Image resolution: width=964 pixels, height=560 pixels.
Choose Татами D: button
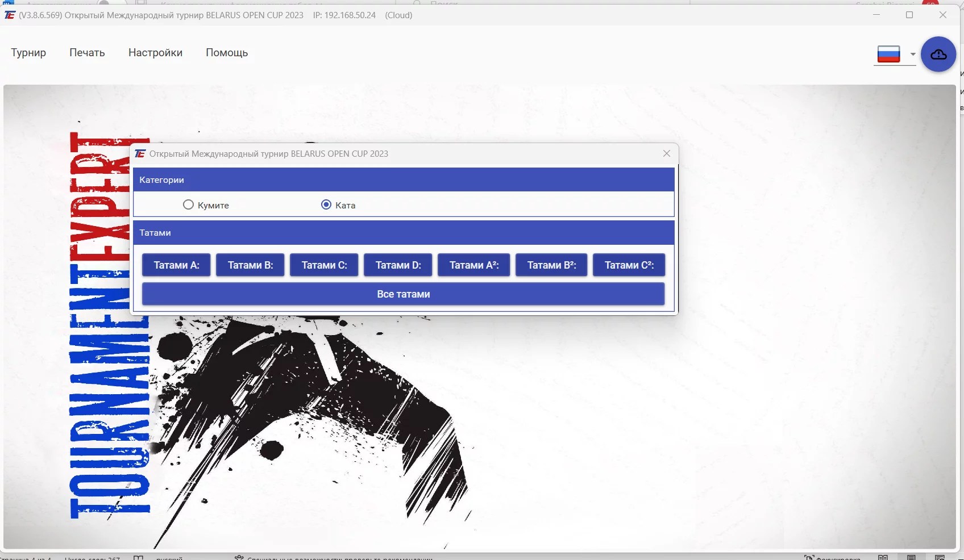pyautogui.click(x=398, y=265)
